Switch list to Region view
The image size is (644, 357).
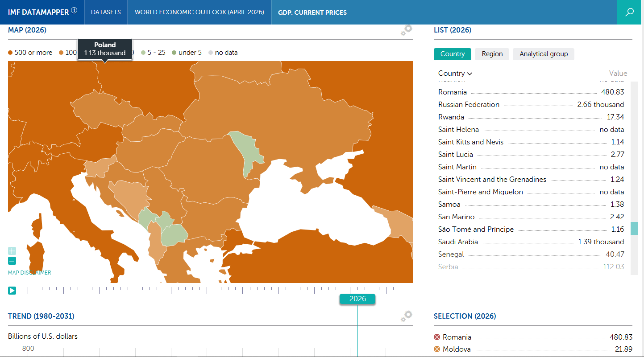coord(492,54)
